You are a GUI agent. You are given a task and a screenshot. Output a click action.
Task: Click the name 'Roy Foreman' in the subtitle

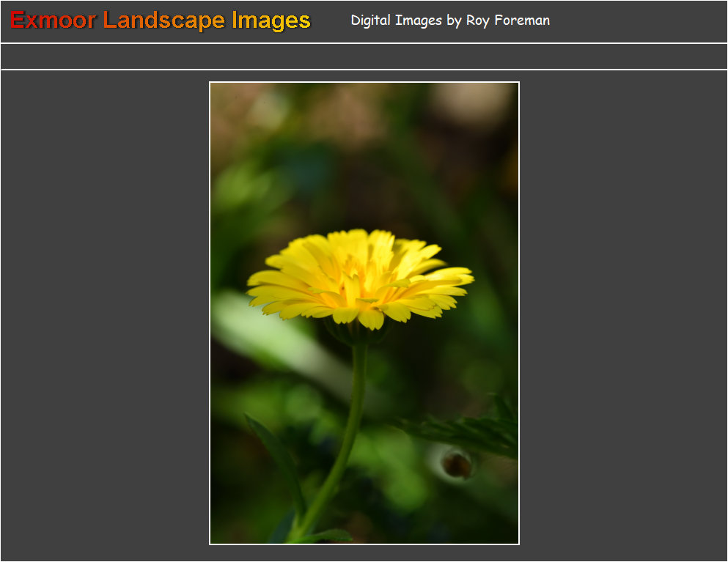507,21
